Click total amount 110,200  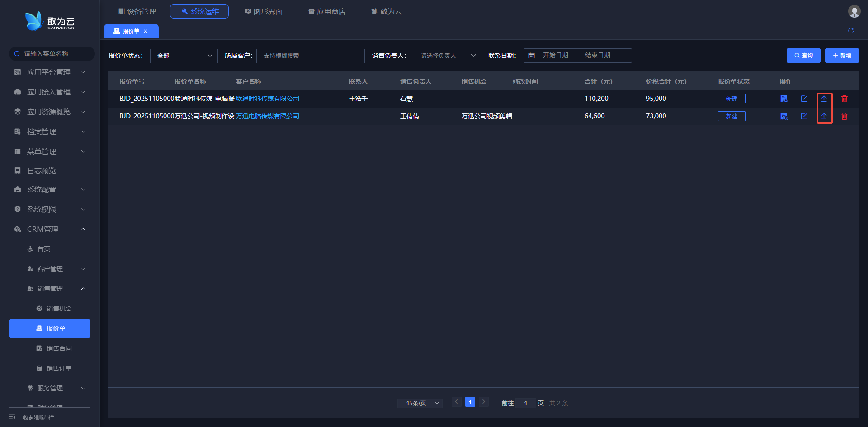click(596, 99)
